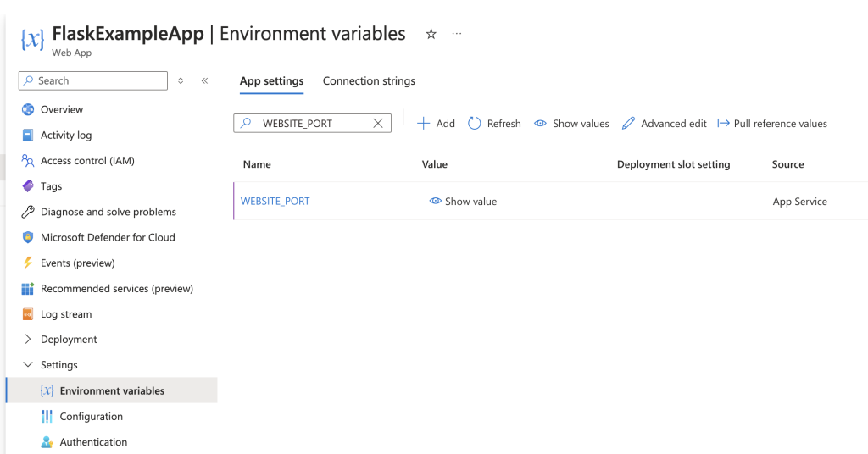Click the Overview globe icon
Viewport: 868px width, 454px height.
[x=28, y=109]
